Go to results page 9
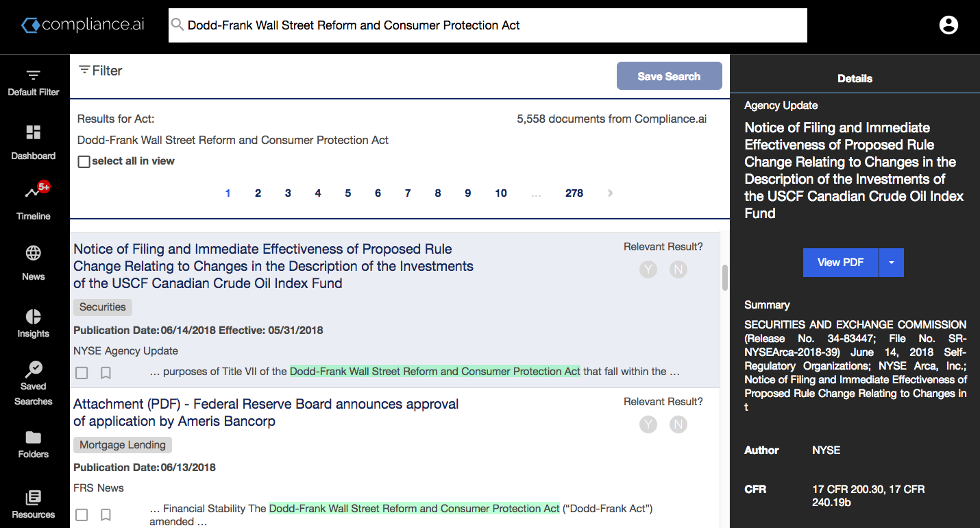The width and height of the screenshot is (980, 528). click(x=468, y=193)
